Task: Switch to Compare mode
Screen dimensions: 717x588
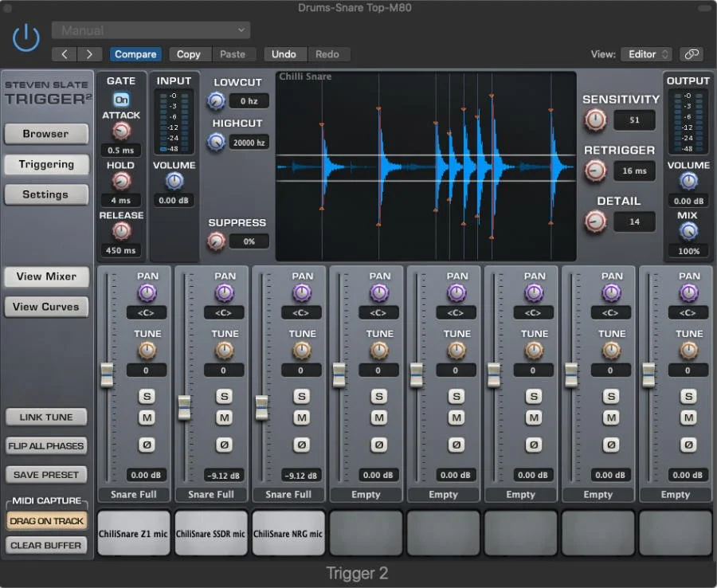Action: pyautogui.click(x=135, y=54)
